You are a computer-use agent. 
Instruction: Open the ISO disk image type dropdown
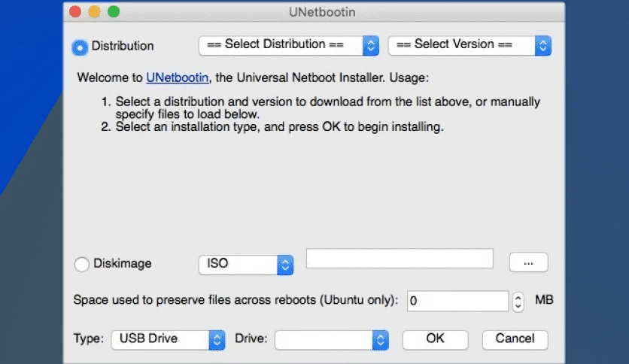coord(246,265)
